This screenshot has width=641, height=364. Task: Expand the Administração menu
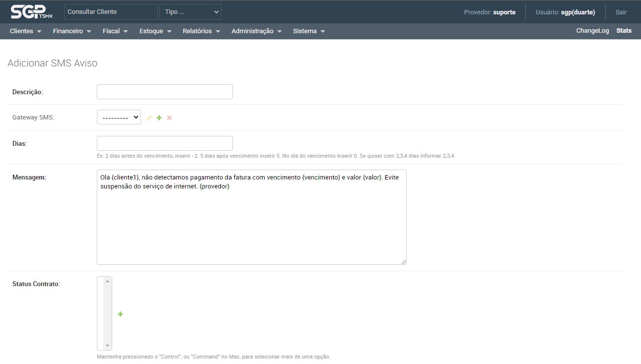pos(256,31)
